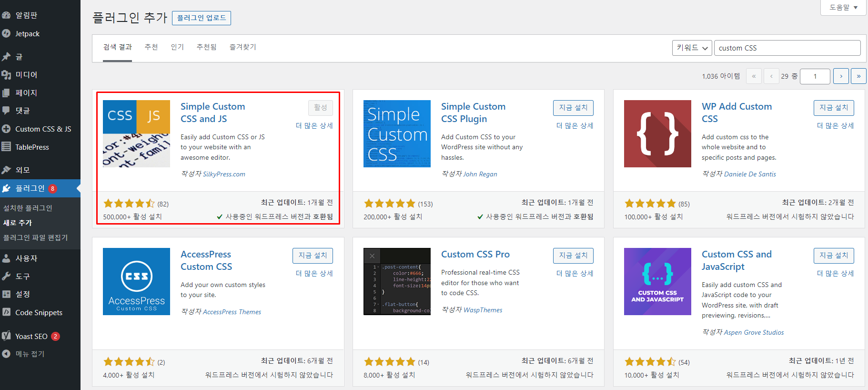Switch to the 추천 tab
The height and width of the screenshot is (390, 868).
tap(151, 47)
